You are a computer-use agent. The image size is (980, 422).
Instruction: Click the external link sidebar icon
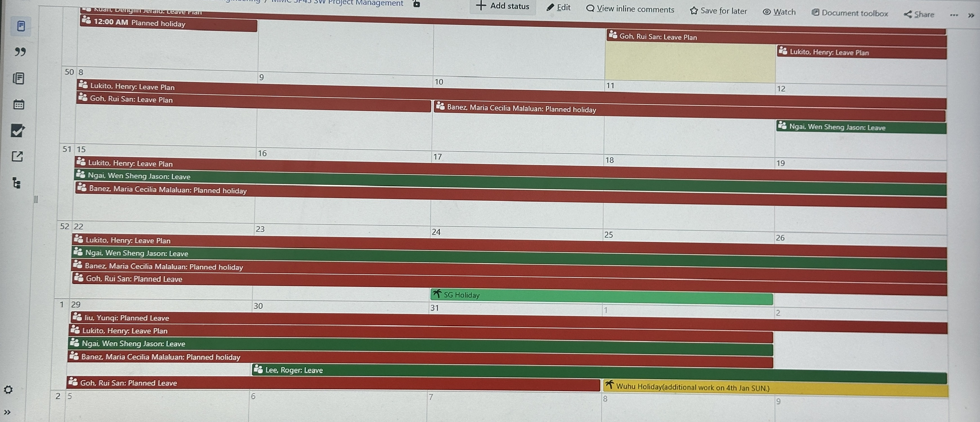[17, 156]
